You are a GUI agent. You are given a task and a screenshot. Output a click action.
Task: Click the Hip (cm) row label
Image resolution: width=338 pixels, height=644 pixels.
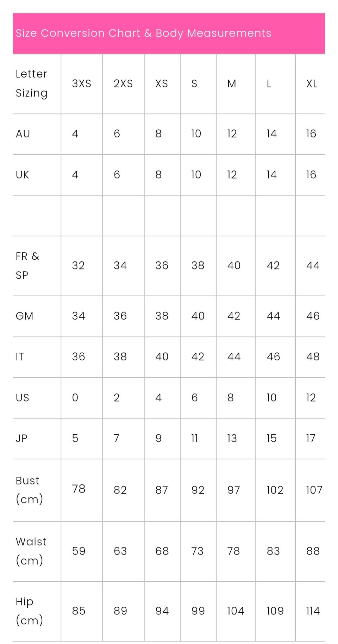click(x=29, y=611)
